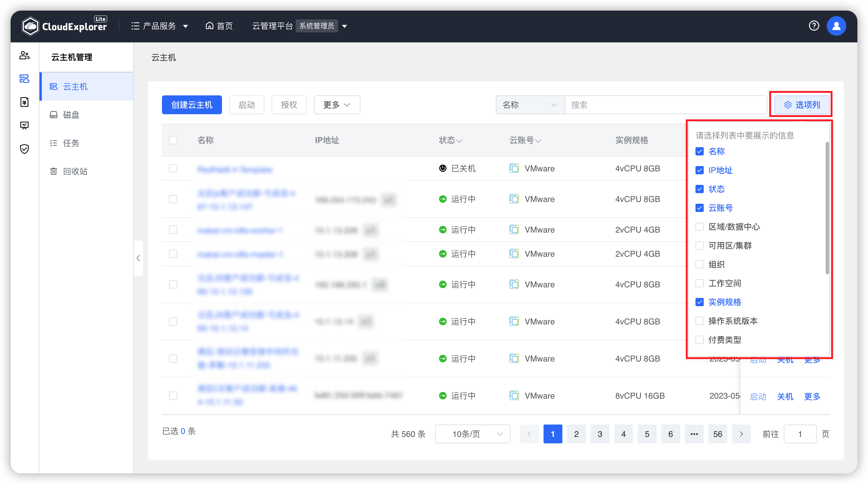Collapse the side menu with arrow handle
The height and width of the screenshot is (484, 868).
click(x=138, y=258)
